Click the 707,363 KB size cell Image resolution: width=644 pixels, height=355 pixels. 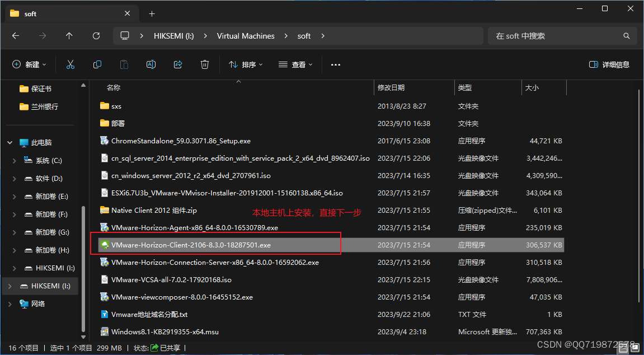click(x=544, y=331)
